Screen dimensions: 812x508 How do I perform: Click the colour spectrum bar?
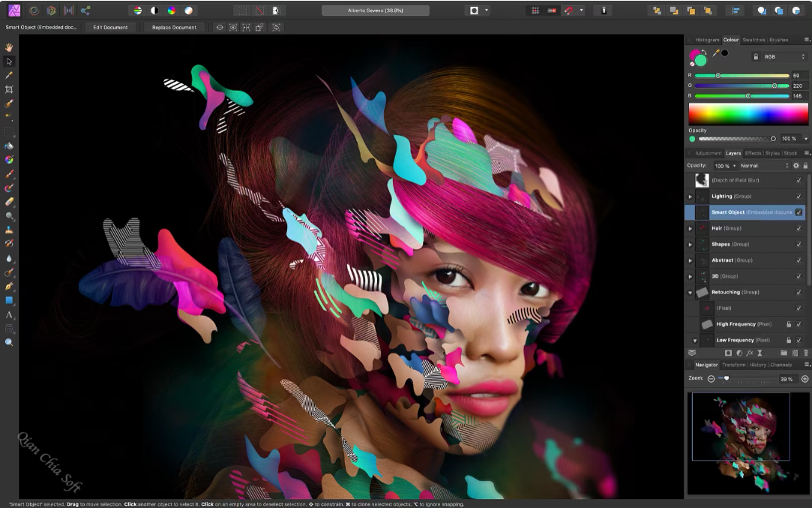tap(748, 113)
